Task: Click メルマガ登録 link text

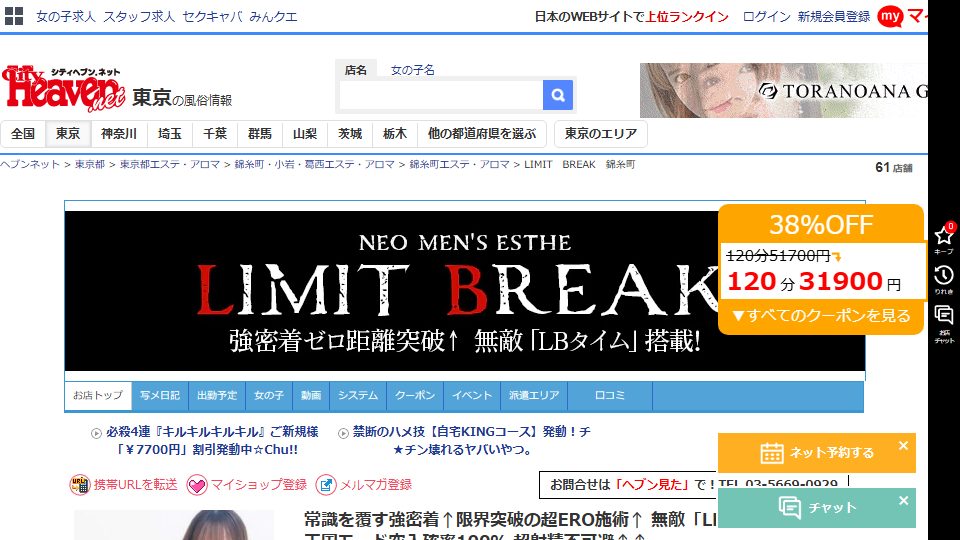Action: 376,485
